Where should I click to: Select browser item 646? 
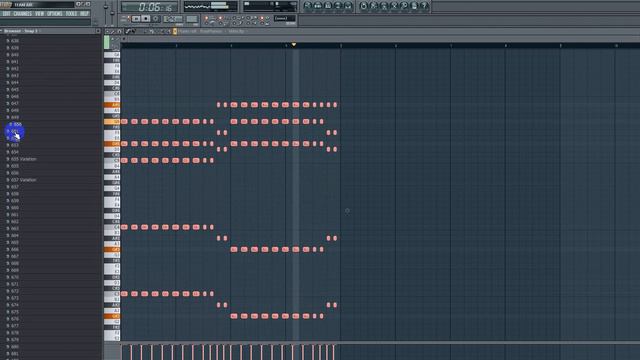[x=12, y=96]
